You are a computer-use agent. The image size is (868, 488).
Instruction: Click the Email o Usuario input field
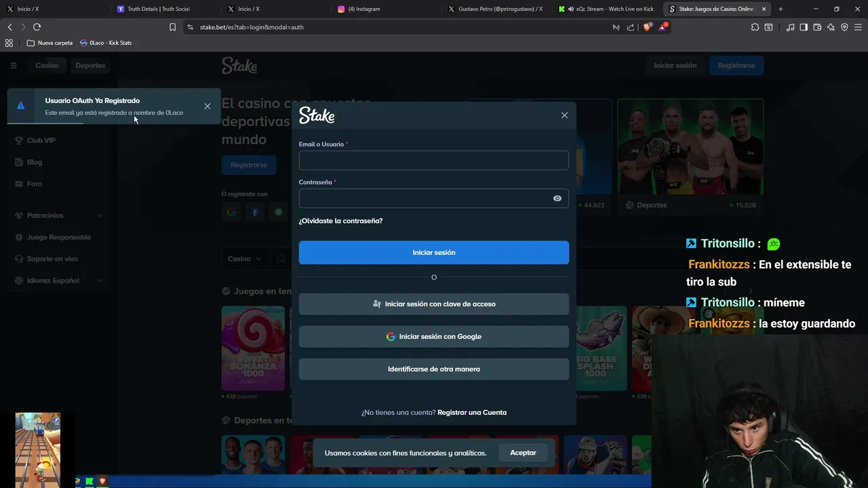(x=434, y=160)
